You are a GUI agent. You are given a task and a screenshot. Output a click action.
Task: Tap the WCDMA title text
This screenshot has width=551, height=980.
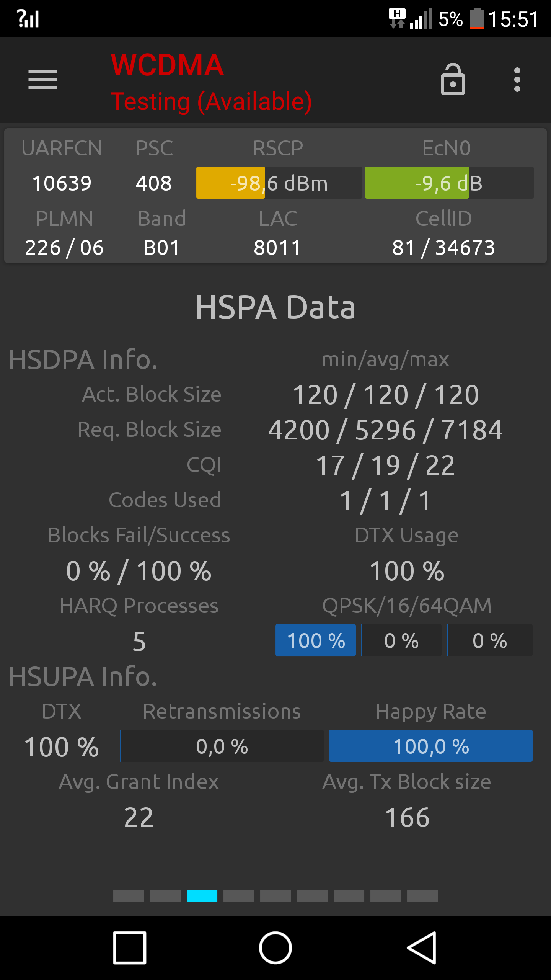click(x=167, y=65)
